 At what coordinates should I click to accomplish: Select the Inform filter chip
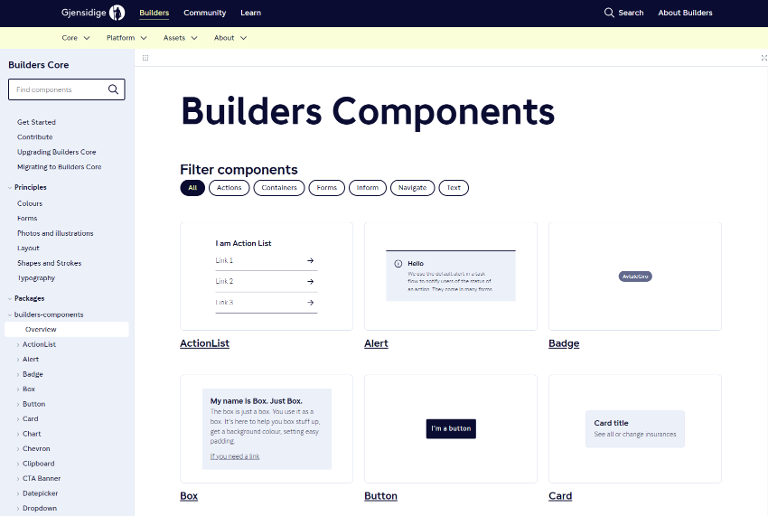pos(367,188)
